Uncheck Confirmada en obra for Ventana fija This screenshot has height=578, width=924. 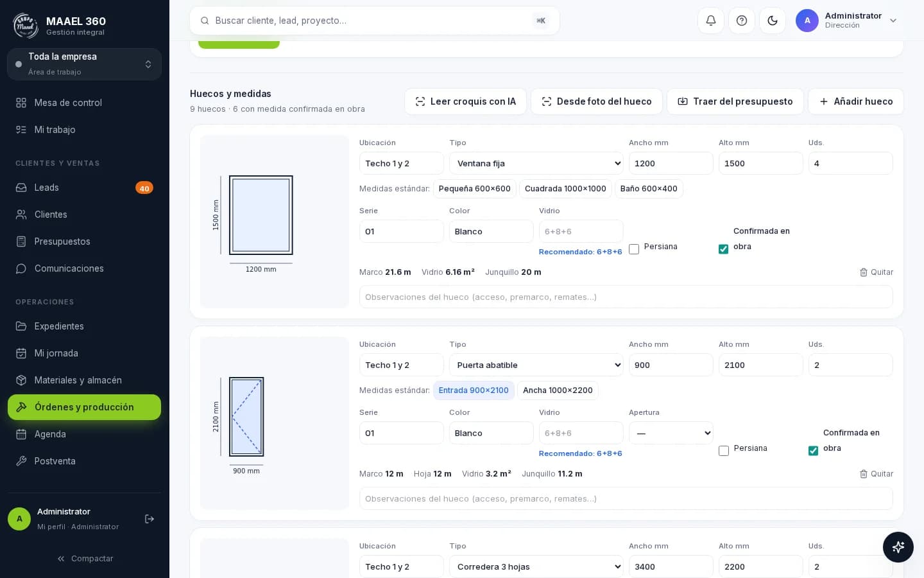724,249
